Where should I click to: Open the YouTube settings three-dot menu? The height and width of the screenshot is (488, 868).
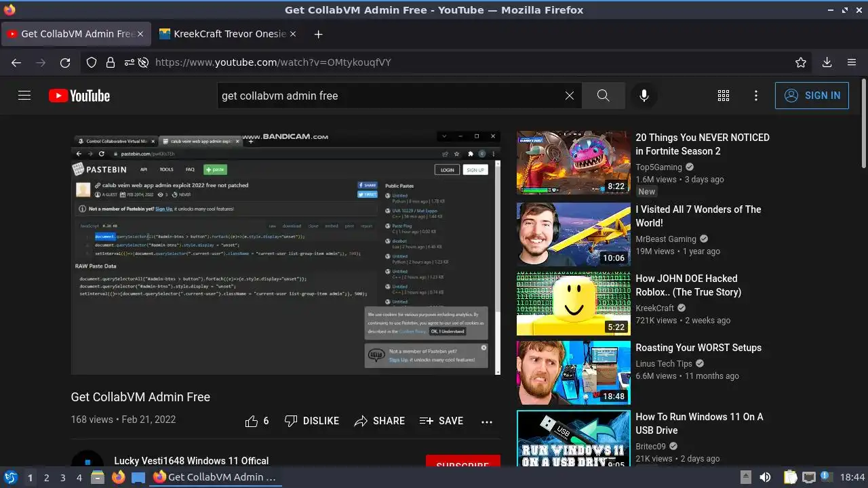point(756,96)
